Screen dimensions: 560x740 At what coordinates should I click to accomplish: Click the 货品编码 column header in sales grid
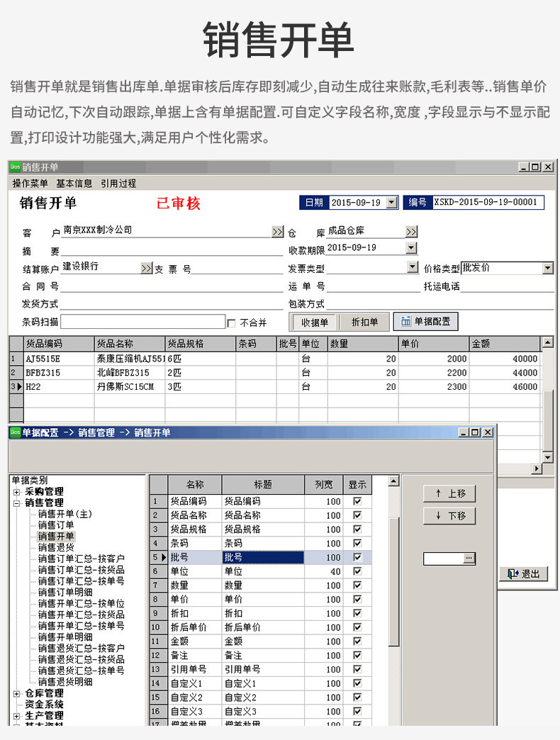pos(59,344)
